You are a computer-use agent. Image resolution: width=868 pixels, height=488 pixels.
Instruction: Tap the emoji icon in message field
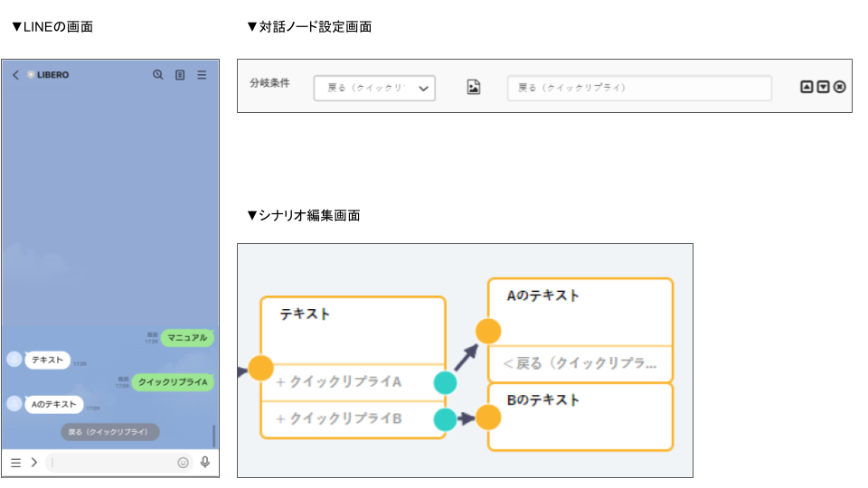click(x=184, y=462)
